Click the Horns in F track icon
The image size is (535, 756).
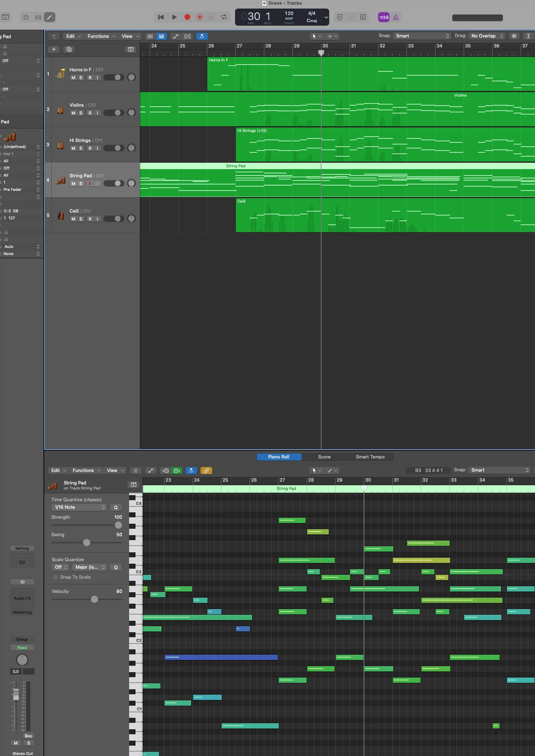61,74
